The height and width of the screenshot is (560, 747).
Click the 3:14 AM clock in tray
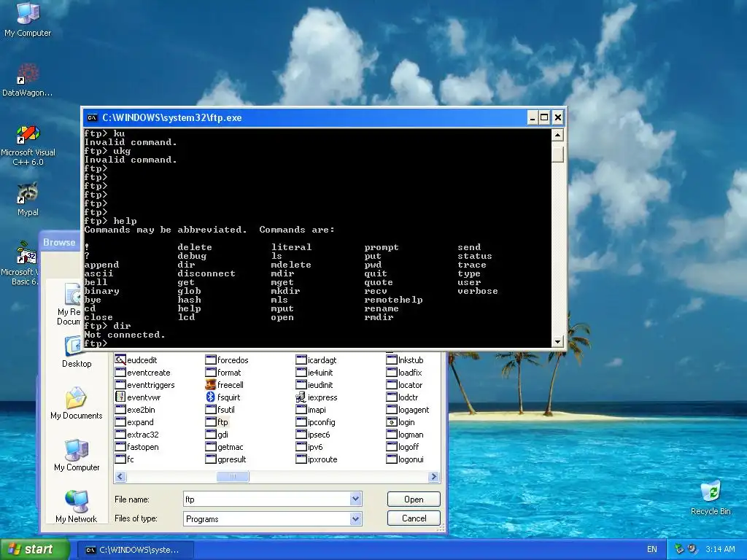[x=720, y=550]
